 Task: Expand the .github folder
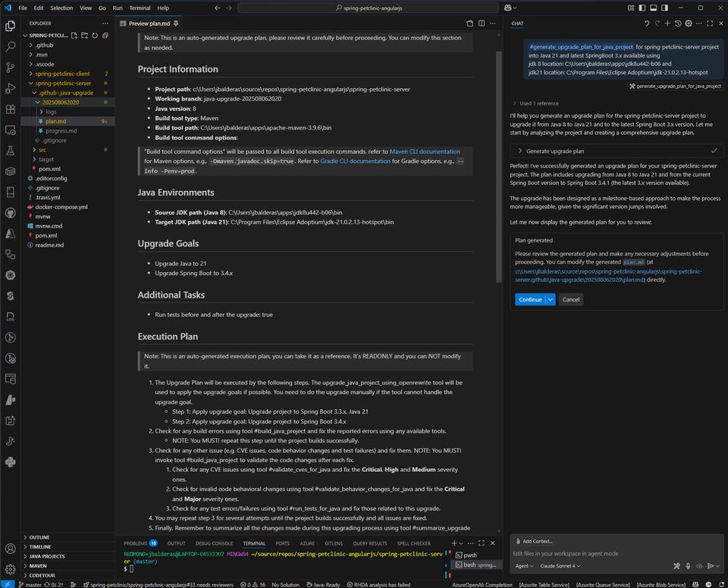(67, 45)
